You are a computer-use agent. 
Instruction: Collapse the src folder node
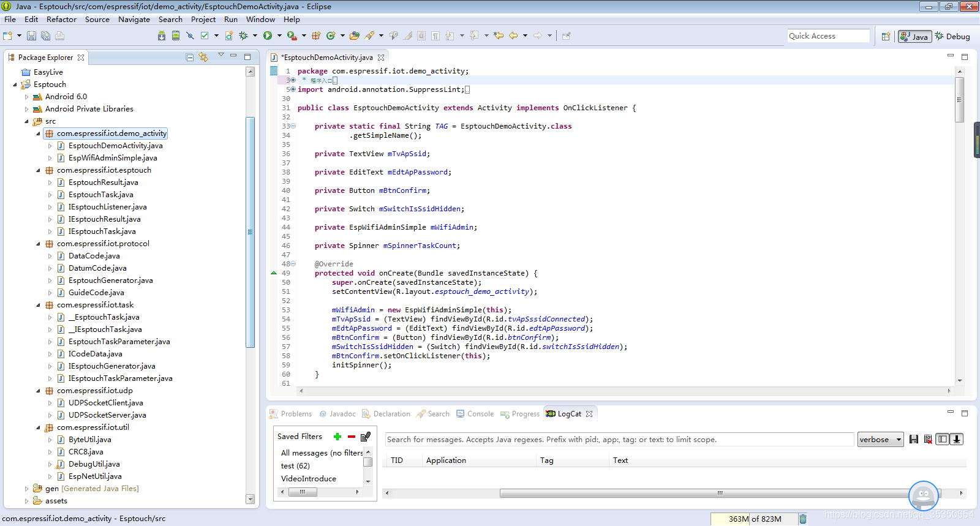tap(26, 121)
